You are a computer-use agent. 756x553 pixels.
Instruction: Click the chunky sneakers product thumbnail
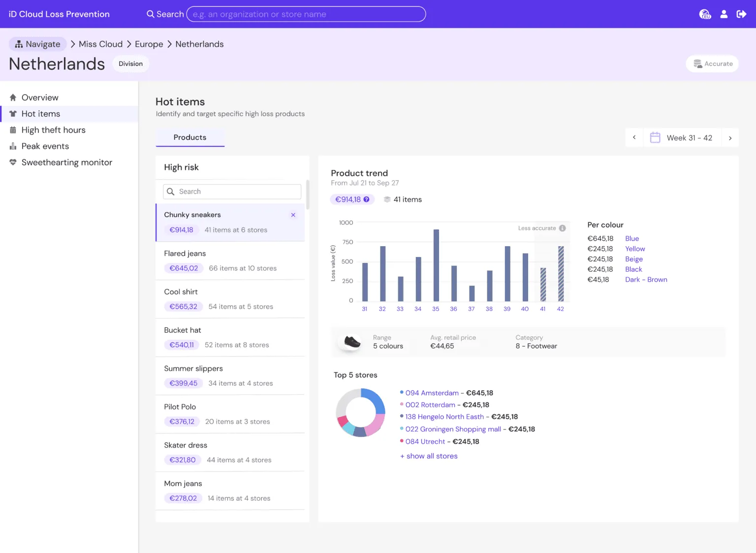pyautogui.click(x=352, y=342)
